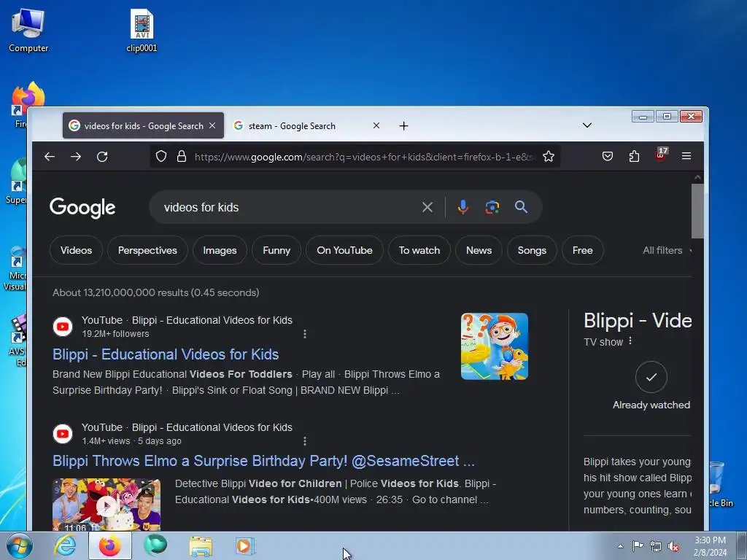
Task: Open media player icon in taskbar
Action: 245,546
